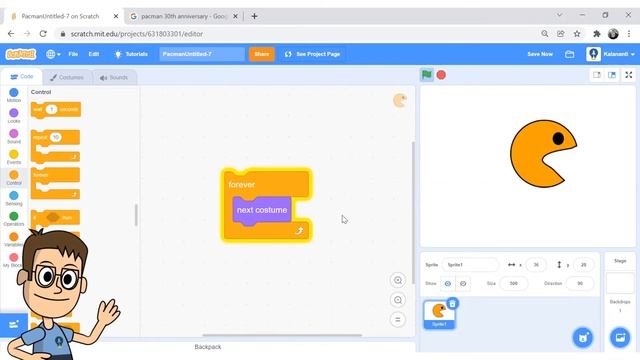Click Save Now
This screenshot has height=360, width=640.
[540, 54]
